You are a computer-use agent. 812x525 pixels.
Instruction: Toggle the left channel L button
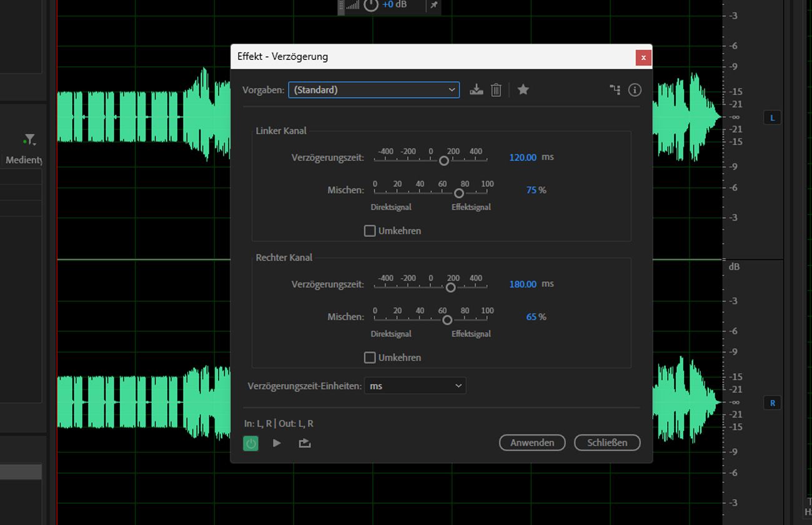[x=772, y=118]
